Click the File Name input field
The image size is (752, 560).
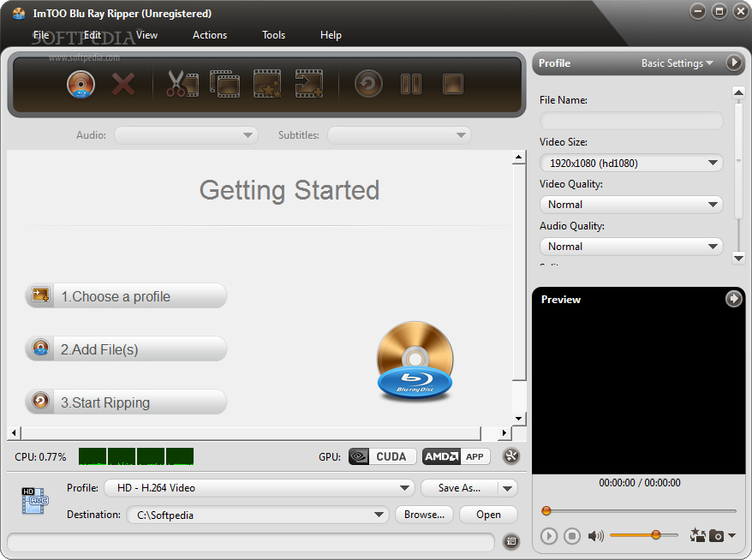click(x=631, y=121)
